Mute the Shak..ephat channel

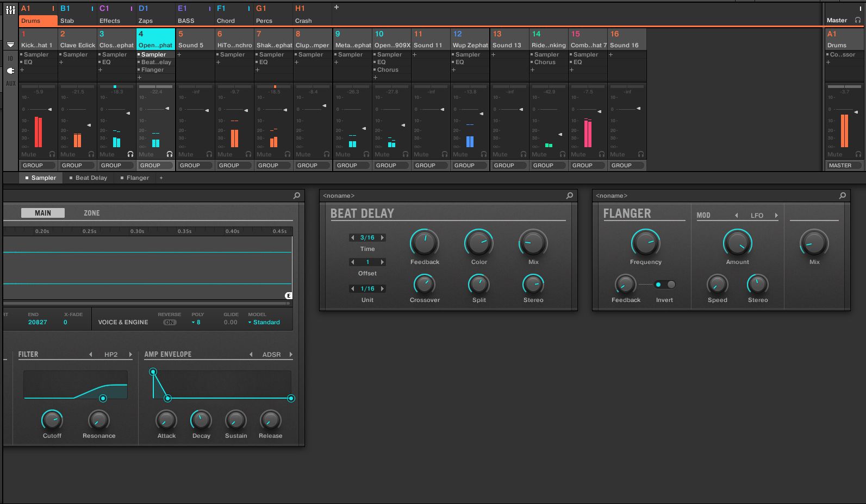(x=264, y=154)
